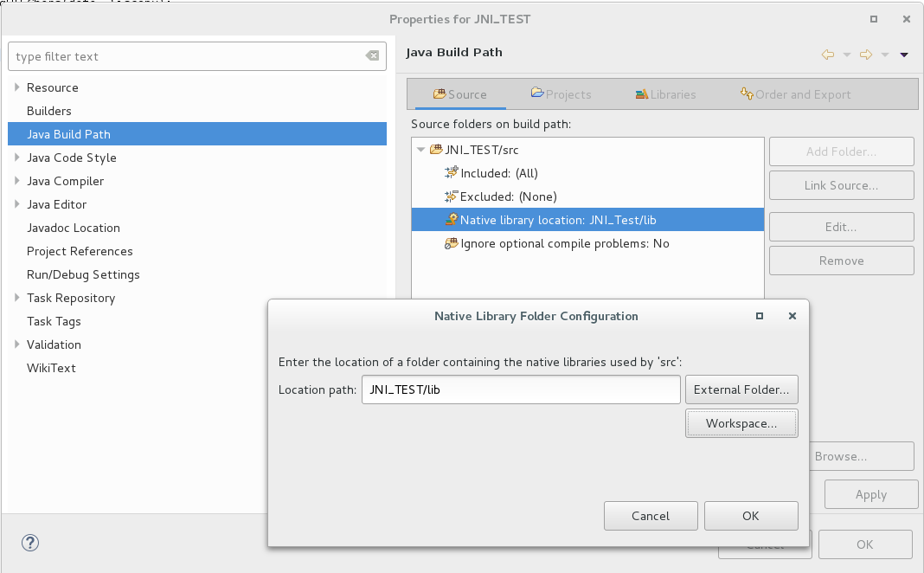Click the back navigation arrow icon
This screenshot has height=573, width=924.
[x=828, y=55]
